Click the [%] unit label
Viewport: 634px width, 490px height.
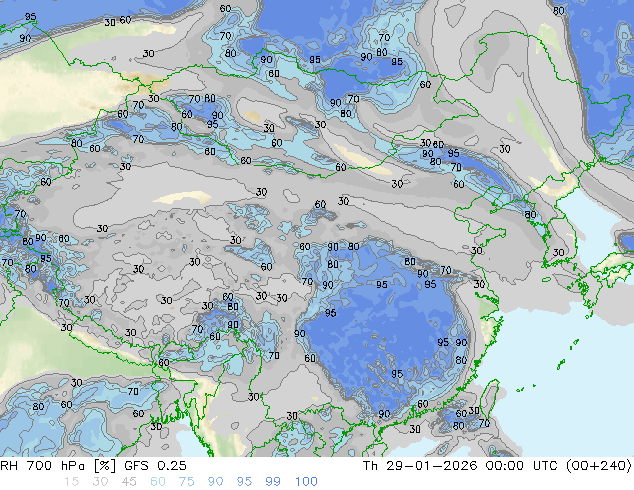click(104, 466)
